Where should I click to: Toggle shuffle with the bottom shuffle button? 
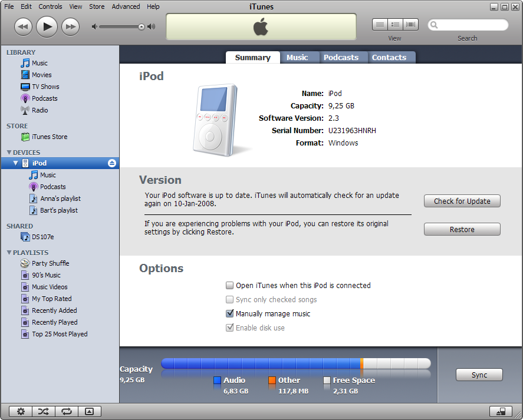[x=44, y=411]
